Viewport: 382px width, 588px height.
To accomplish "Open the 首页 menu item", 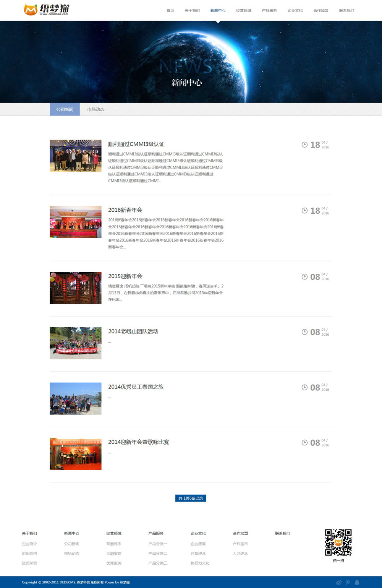I will coord(170,11).
